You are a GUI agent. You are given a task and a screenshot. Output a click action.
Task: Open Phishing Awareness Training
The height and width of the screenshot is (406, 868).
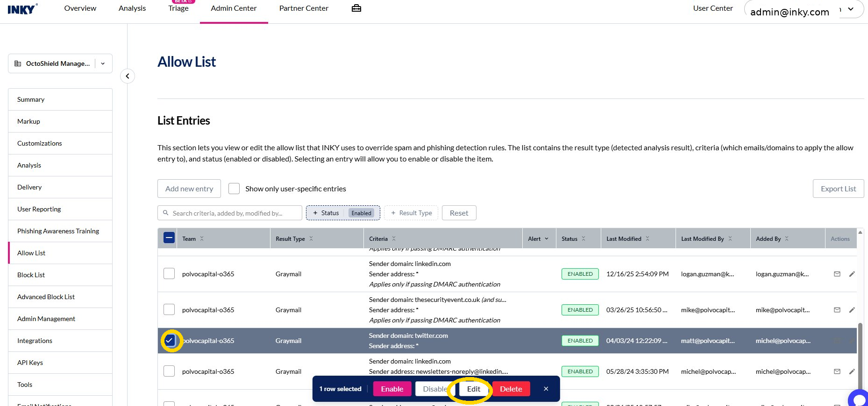click(60, 231)
